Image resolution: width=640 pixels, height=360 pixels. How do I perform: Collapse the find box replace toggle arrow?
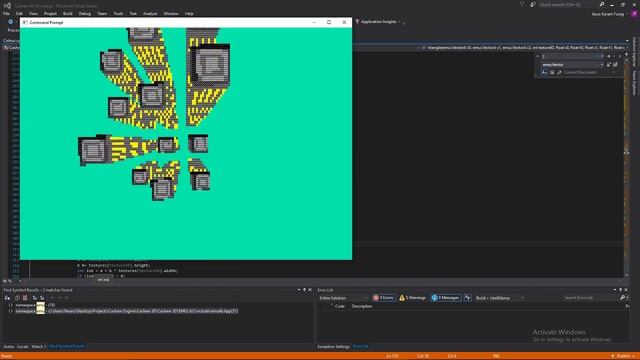tap(538, 56)
